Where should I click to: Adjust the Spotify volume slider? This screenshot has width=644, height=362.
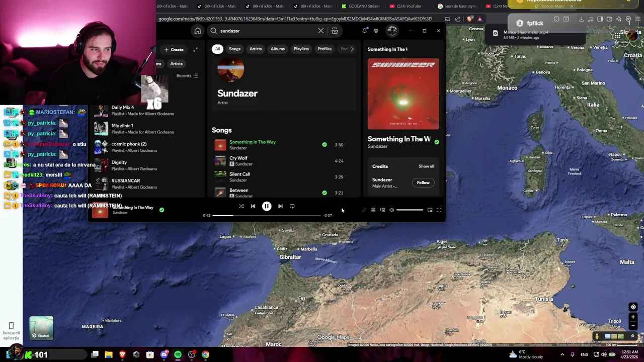coord(410,210)
